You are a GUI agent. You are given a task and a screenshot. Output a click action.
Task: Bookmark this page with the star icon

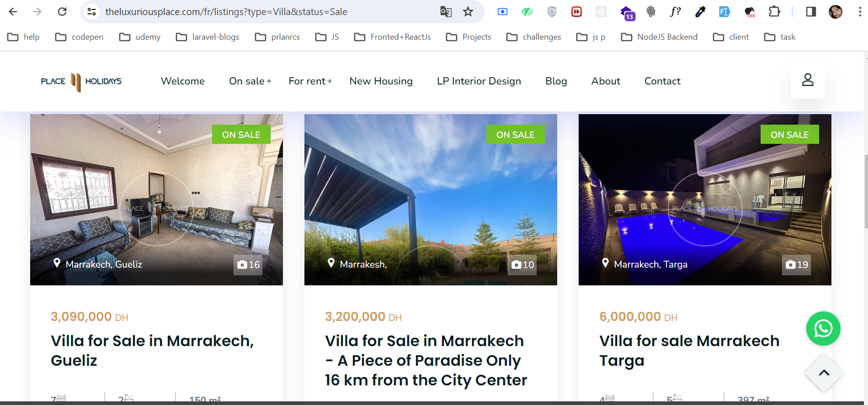click(468, 12)
